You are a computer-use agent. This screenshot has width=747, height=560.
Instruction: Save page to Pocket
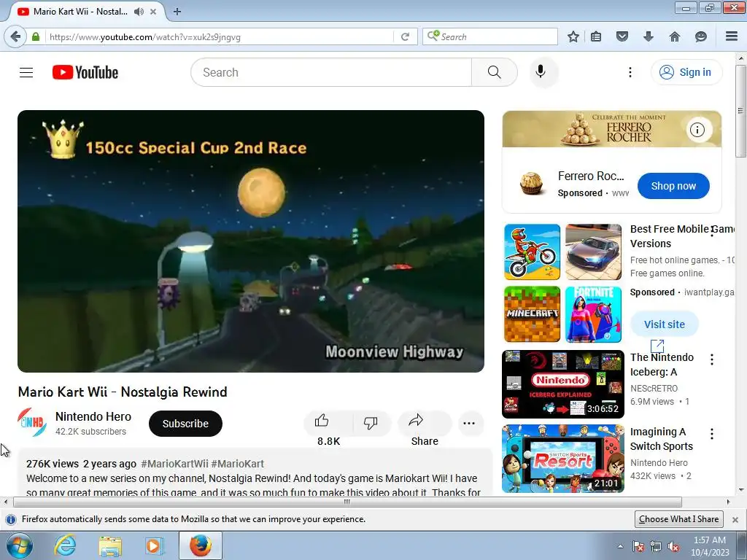pos(622,36)
